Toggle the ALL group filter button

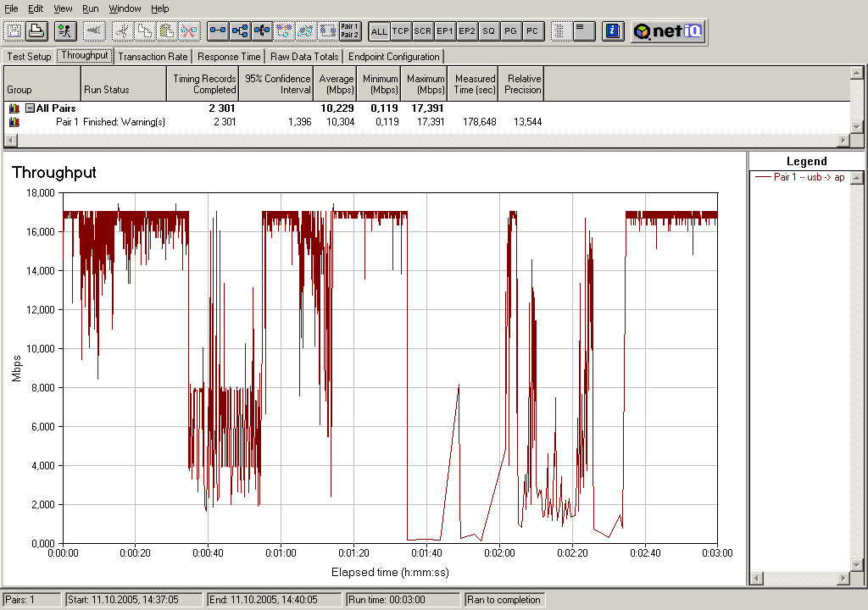(x=379, y=31)
